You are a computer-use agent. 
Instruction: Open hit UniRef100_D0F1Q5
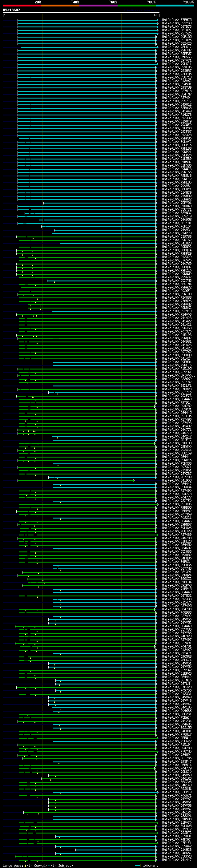177,37
